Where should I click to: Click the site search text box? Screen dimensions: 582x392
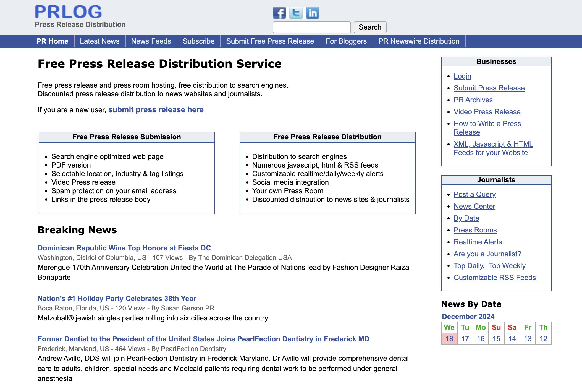point(312,27)
